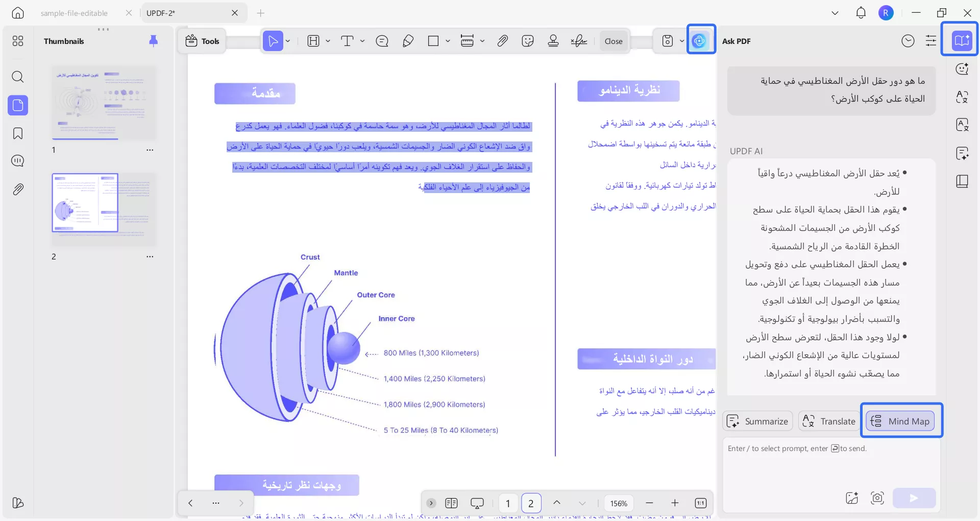Capture a screenshot for the AI prompt

877,498
